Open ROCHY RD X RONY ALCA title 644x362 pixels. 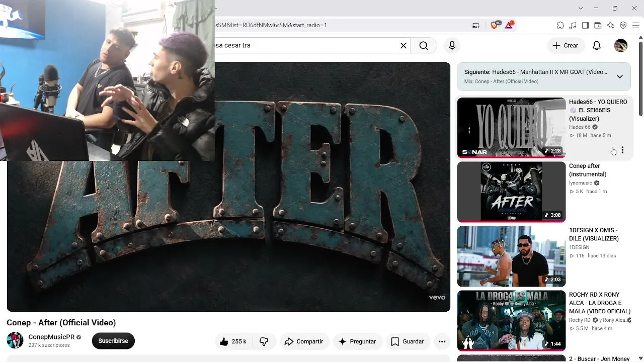pyautogui.click(x=600, y=303)
